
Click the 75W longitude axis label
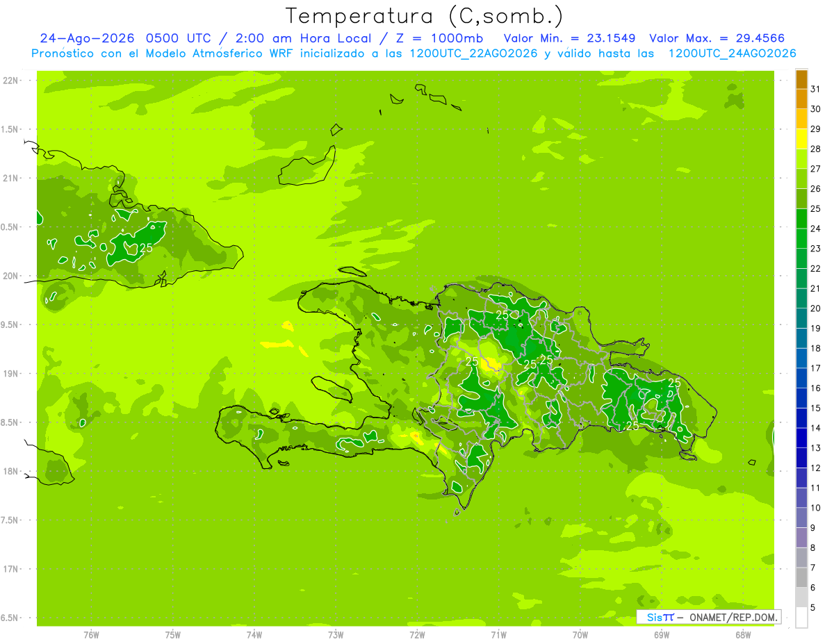[173, 635]
